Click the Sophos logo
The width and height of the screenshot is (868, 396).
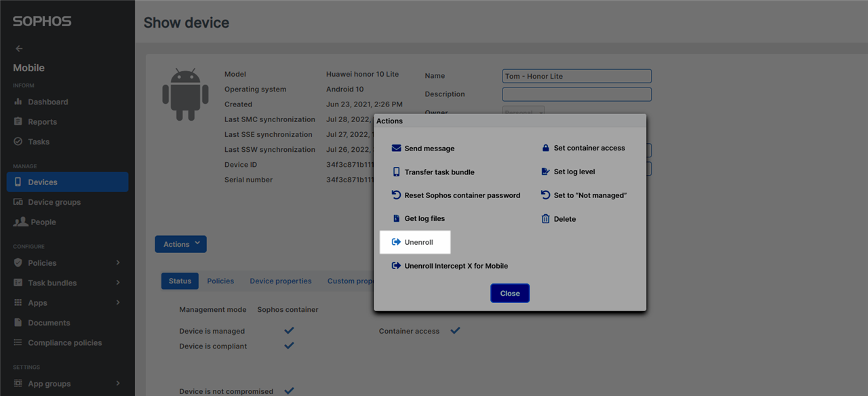pos(41,21)
